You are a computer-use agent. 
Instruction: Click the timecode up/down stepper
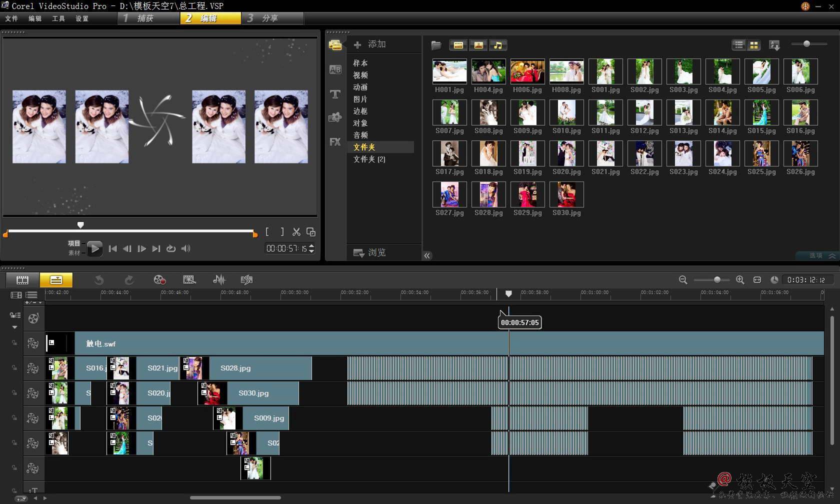tap(311, 248)
